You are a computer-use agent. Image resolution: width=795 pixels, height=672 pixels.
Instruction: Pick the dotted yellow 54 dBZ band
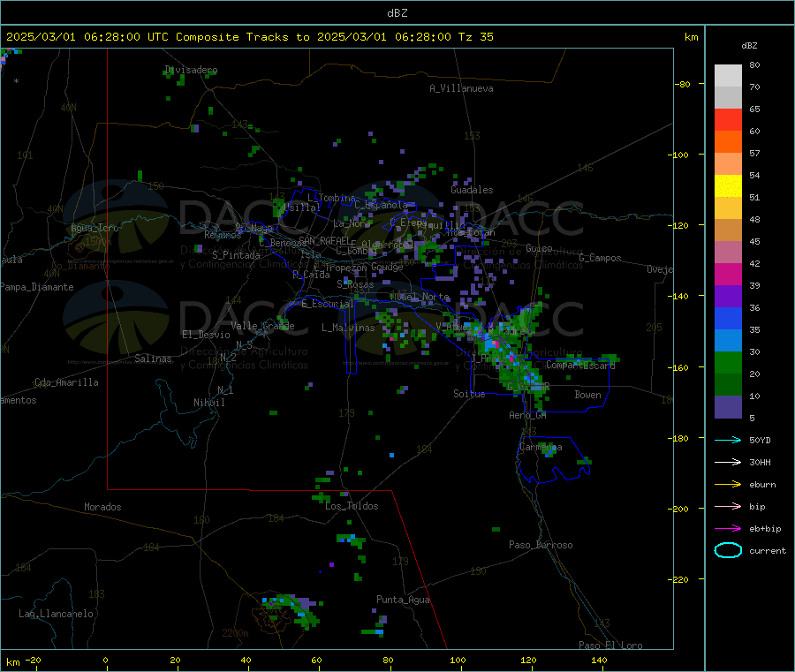tap(728, 186)
